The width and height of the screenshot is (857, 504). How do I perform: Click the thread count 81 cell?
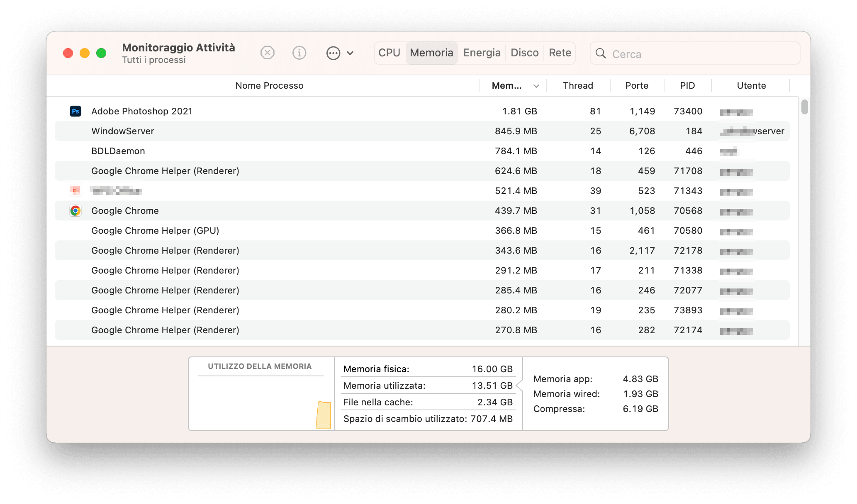[x=596, y=111]
